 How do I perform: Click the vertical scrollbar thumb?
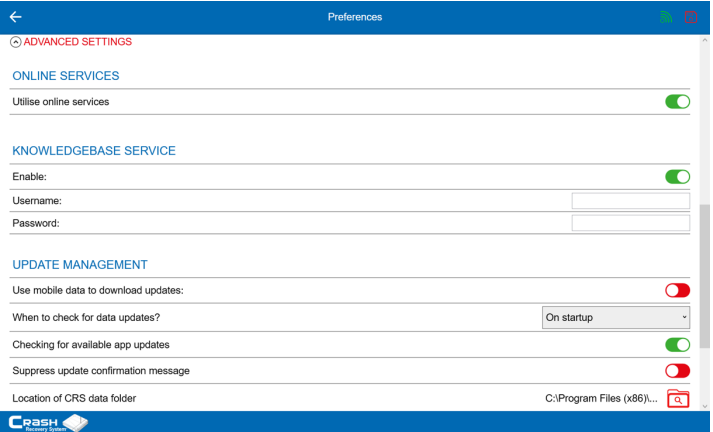point(705,276)
